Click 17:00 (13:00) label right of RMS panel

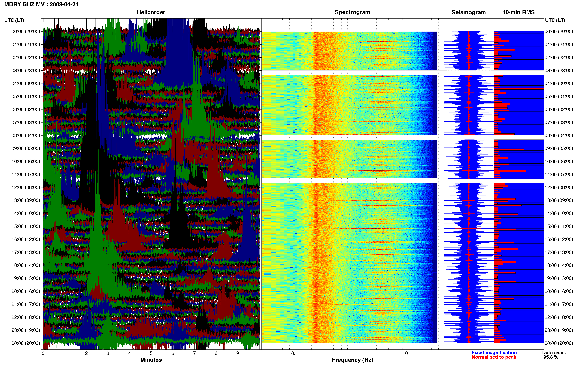pyautogui.click(x=559, y=252)
